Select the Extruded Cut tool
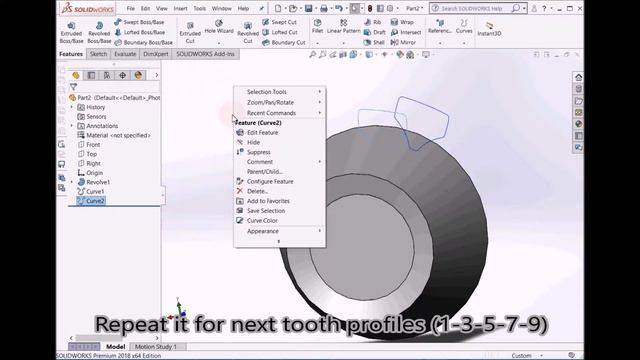The height and width of the screenshot is (360, 640). point(190,32)
